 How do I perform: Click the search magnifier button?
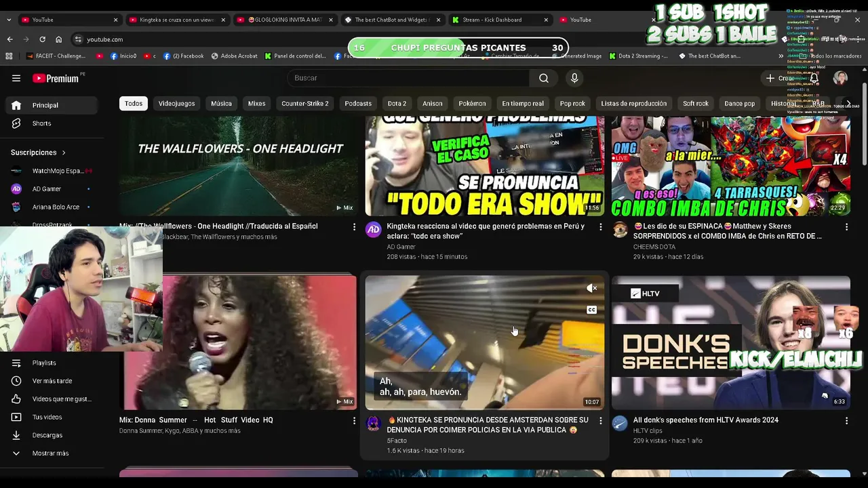[544, 78]
